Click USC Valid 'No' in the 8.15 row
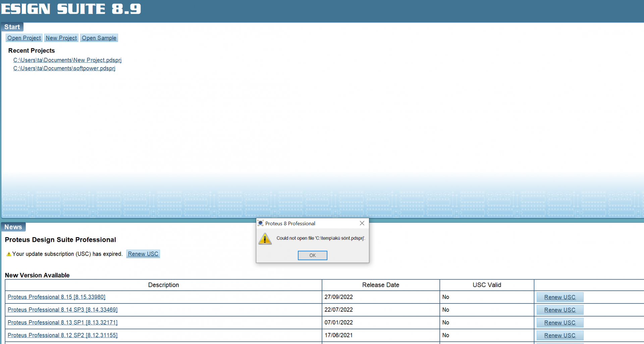This screenshot has width=644, height=344. 445,297
